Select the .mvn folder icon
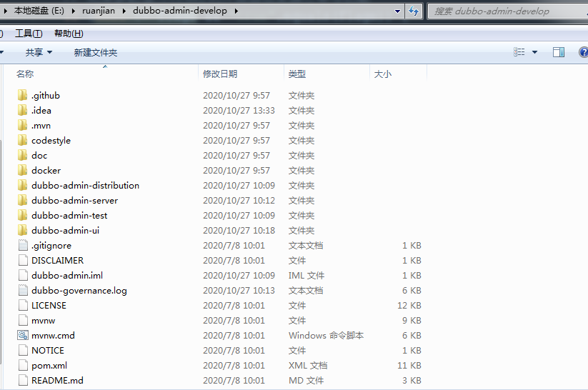This screenshot has width=588, height=390. point(22,125)
